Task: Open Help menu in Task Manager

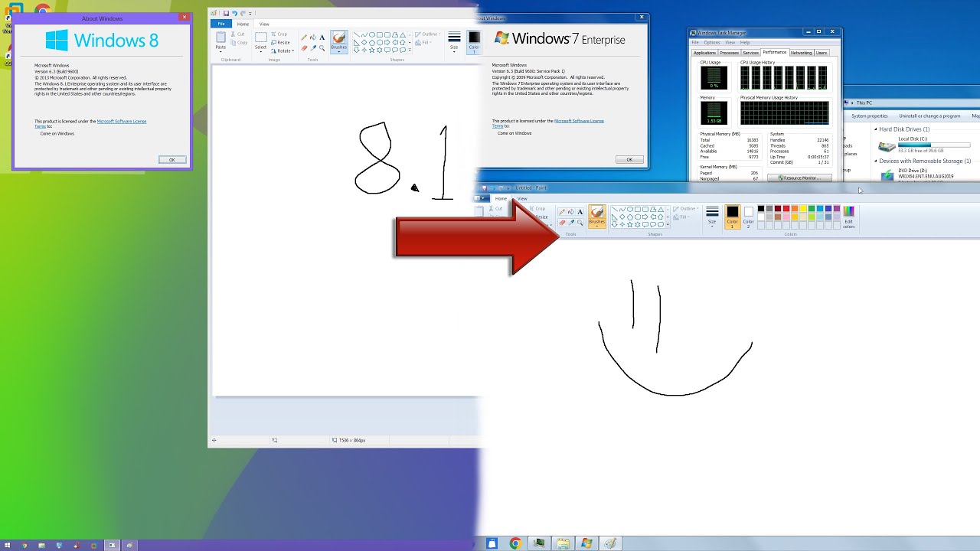Action: point(745,43)
